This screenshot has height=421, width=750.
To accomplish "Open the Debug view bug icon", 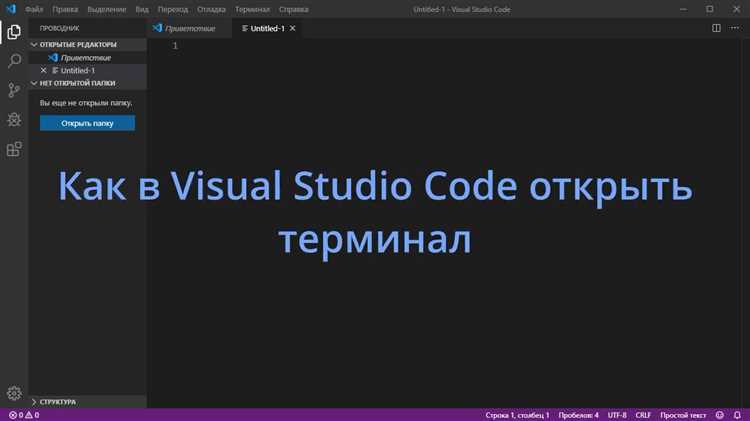I will point(14,120).
